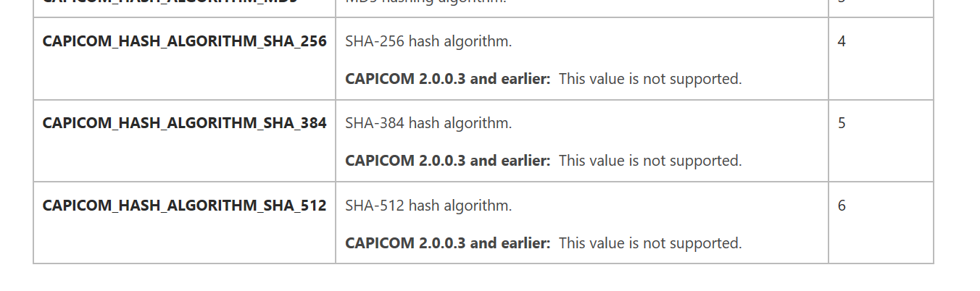Click the cut-off value 3 in the MD5 row
This screenshot has height=291, width=980.
point(842,2)
